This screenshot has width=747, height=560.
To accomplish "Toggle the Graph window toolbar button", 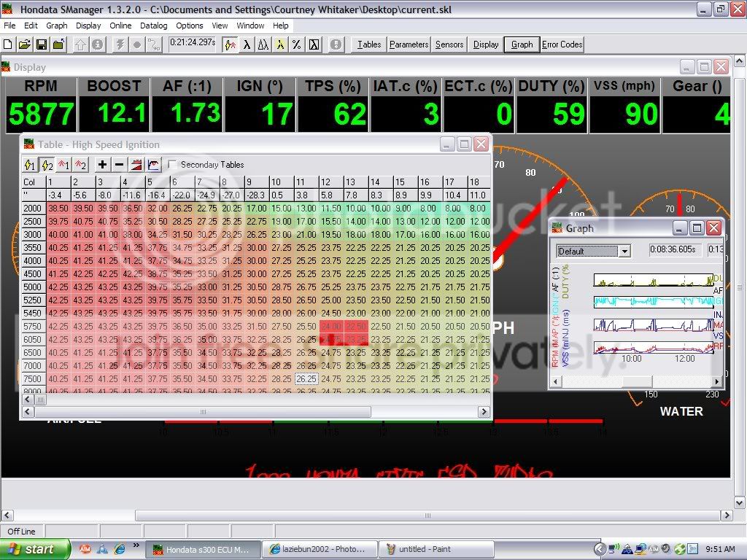I will 522,44.
